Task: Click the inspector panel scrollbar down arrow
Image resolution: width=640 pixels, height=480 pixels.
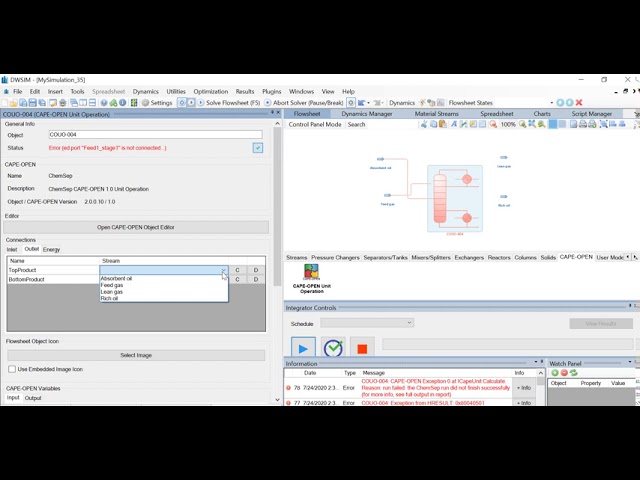Action: [x=278, y=400]
